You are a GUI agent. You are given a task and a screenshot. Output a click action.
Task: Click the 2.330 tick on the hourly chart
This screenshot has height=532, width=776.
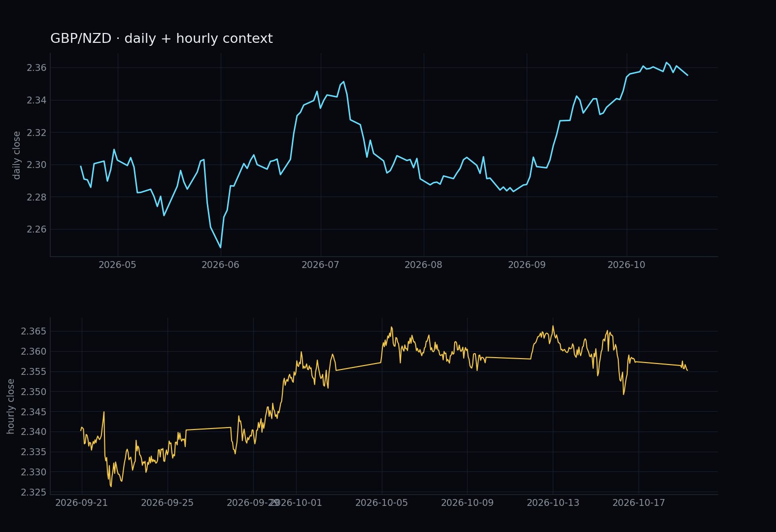click(x=34, y=472)
